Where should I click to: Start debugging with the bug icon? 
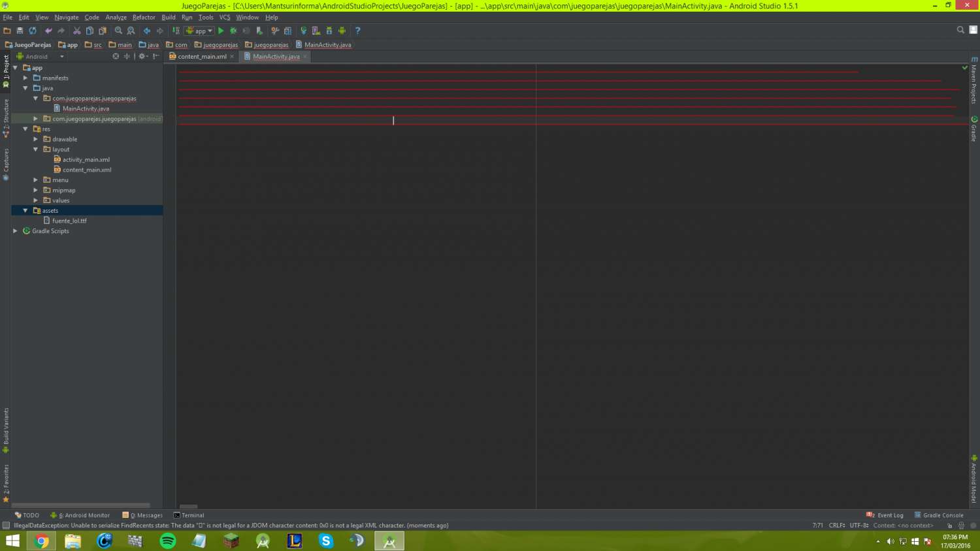click(x=233, y=31)
